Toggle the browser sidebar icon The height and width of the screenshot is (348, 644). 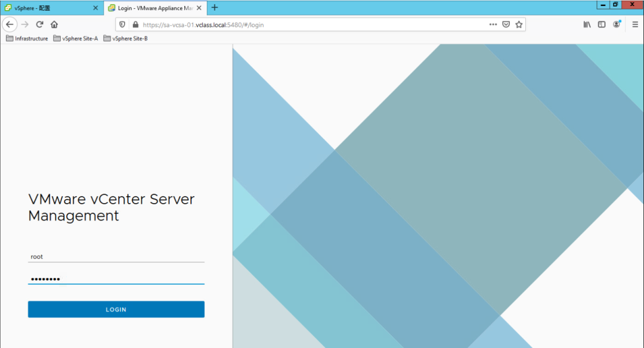(602, 24)
